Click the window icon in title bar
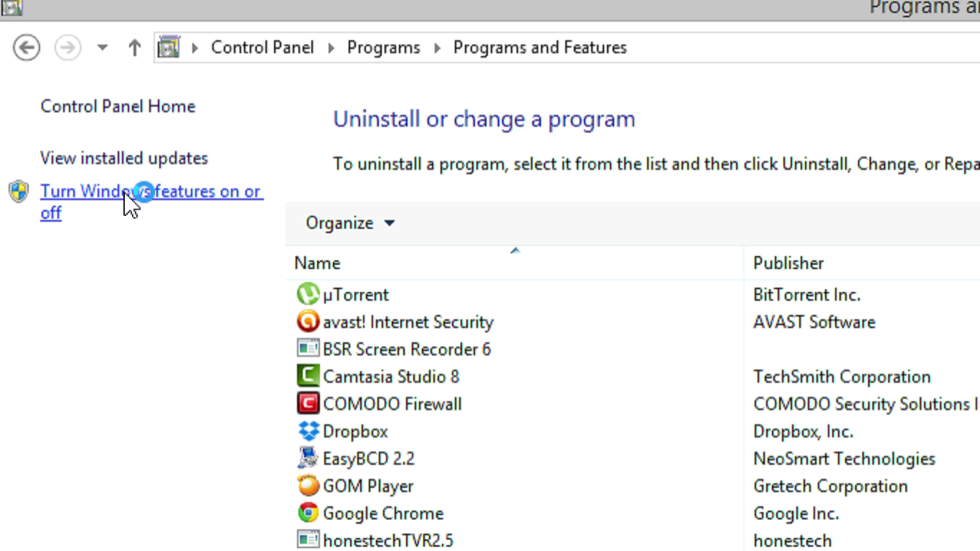980x551 pixels. 12,7
